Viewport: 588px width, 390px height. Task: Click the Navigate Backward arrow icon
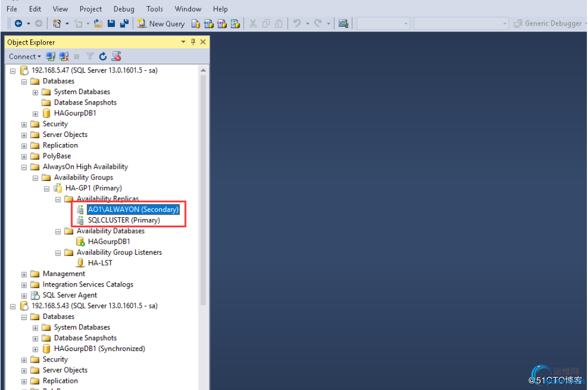18,23
